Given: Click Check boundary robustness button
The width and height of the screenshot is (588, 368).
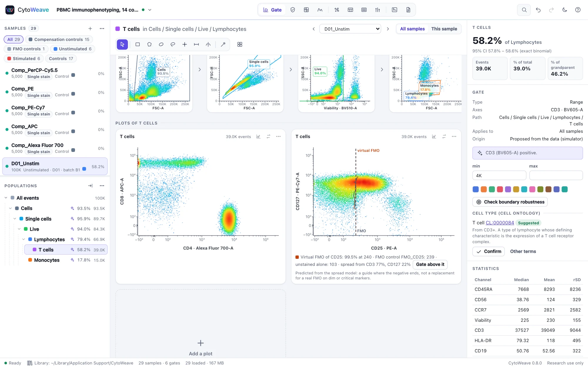Looking at the screenshot, I should (x=510, y=202).
